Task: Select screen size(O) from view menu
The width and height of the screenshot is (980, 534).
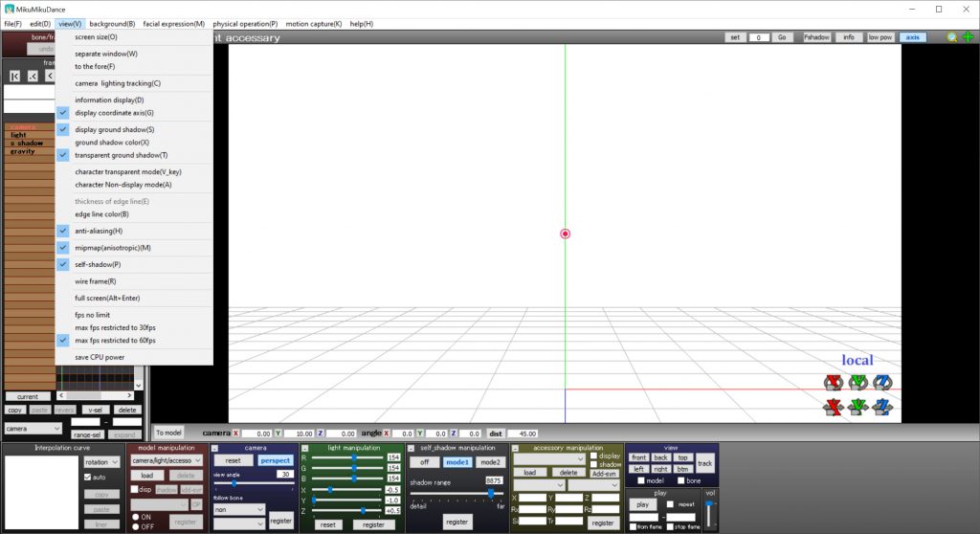Action: pyautogui.click(x=134, y=37)
